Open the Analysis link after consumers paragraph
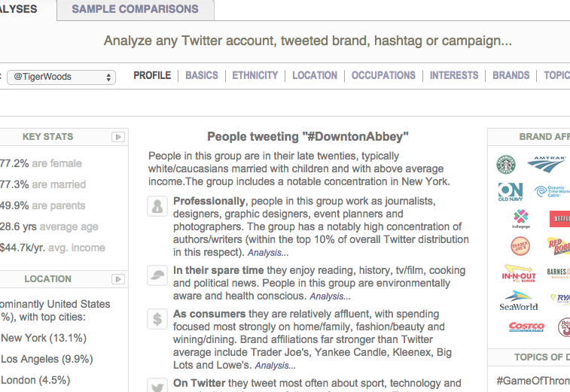Viewport: 570px width, 392px height. pos(275,366)
